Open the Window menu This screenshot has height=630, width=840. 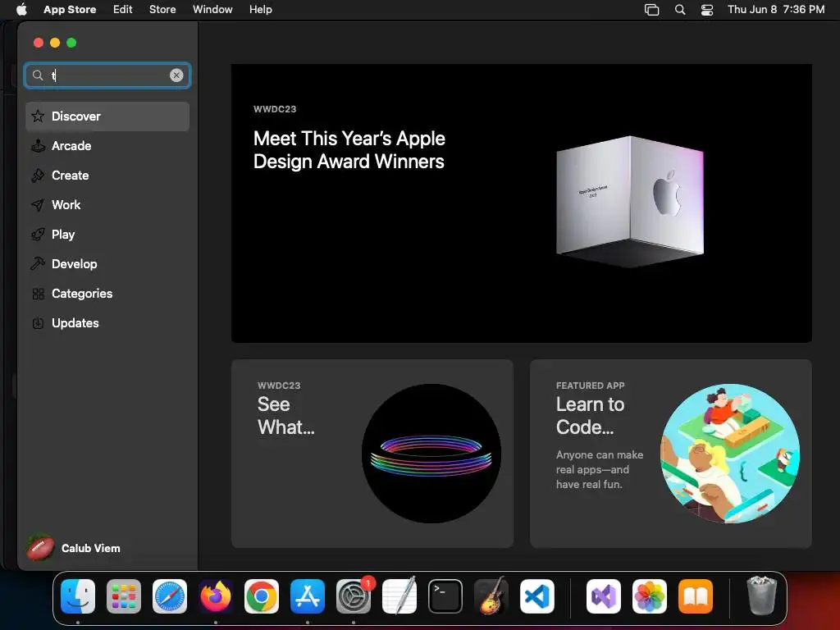coord(212,9)
